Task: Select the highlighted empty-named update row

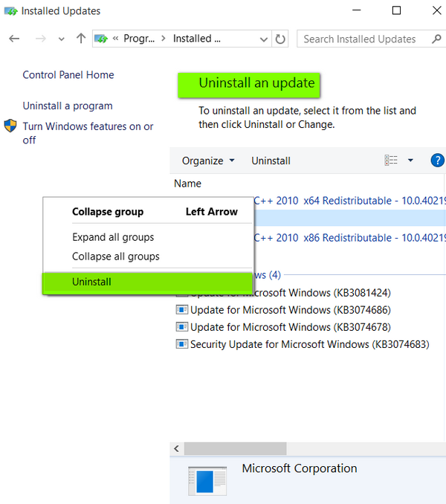Action: (x=349, y=218)
